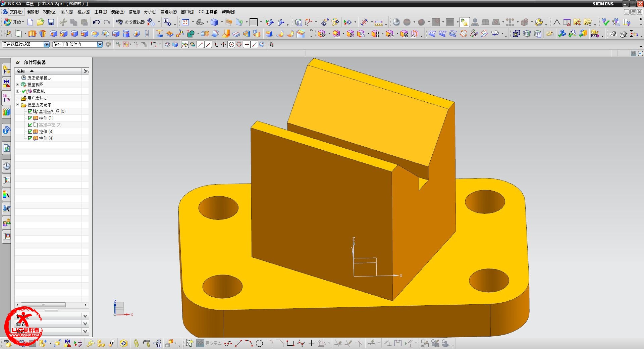Screen dimensions: 644x349
Task: Click the Extrude tool icon
Action: pos(32,34)
